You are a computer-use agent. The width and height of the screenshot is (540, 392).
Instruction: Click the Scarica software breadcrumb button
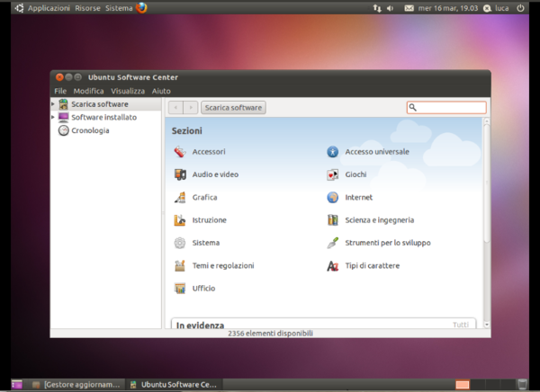click(233, 108)
